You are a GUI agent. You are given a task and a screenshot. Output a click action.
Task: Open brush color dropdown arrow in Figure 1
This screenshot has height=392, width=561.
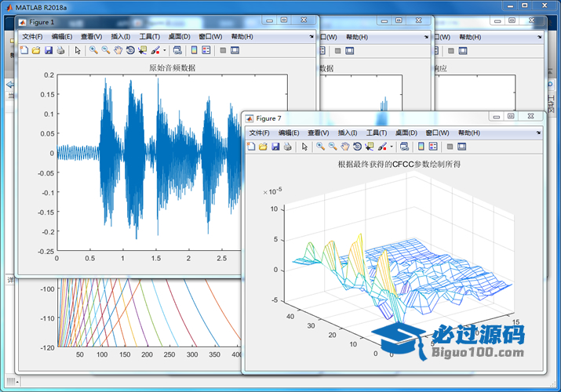coord(164,50)
